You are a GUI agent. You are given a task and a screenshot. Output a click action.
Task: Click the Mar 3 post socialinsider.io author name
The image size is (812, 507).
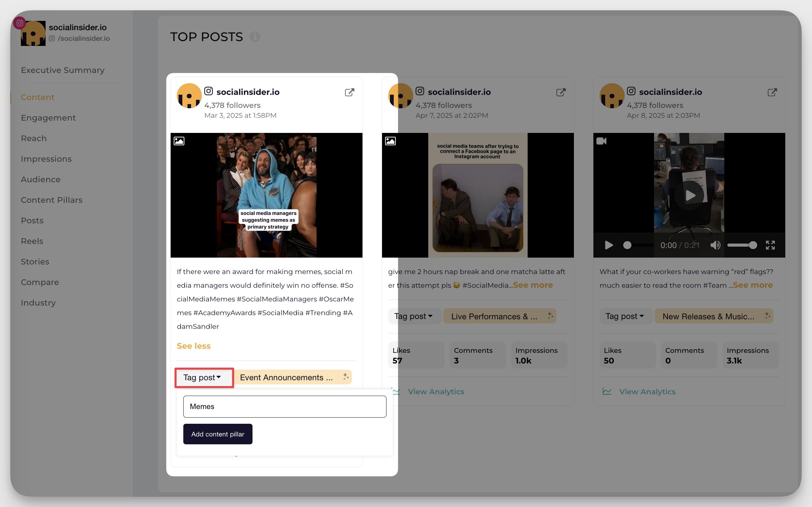[x=248, y=92]
